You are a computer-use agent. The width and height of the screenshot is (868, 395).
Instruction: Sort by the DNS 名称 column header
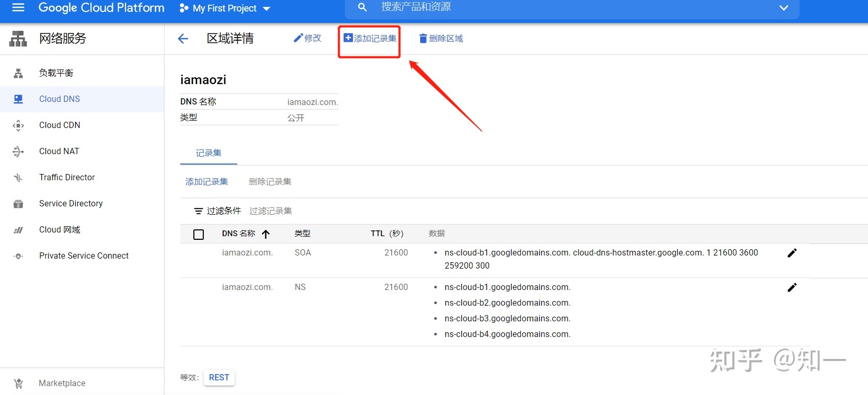[x=239, y=234]
